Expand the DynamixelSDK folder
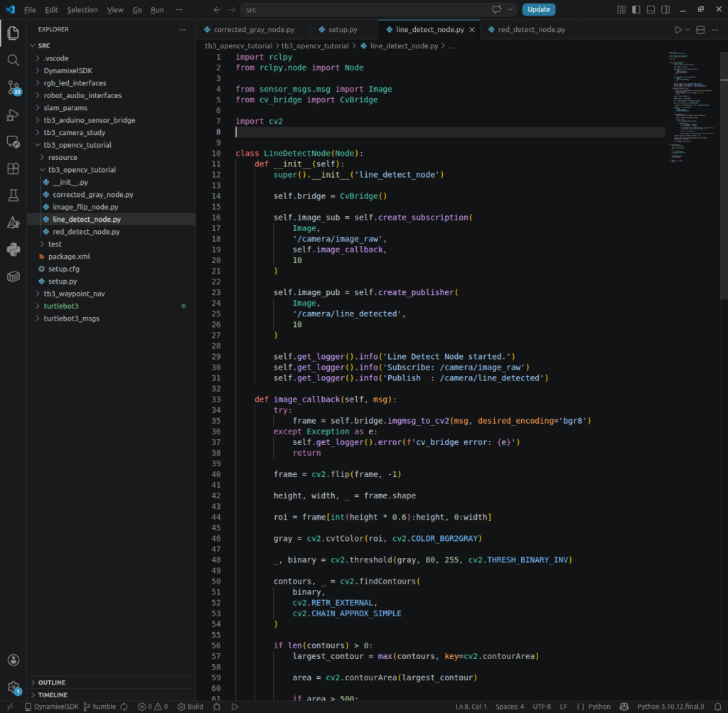This screenshot has height=713, width=728. (x=112, y=70)
